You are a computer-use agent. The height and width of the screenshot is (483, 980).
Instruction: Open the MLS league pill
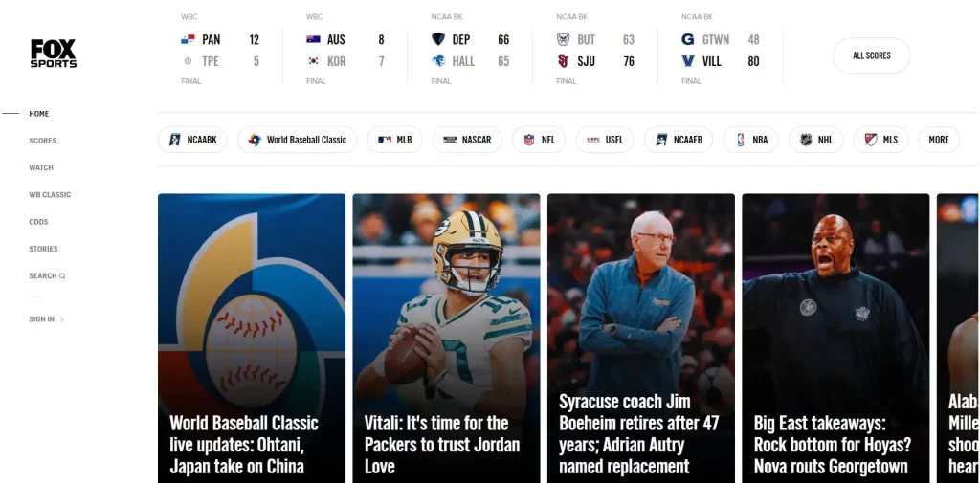(880, 140)
